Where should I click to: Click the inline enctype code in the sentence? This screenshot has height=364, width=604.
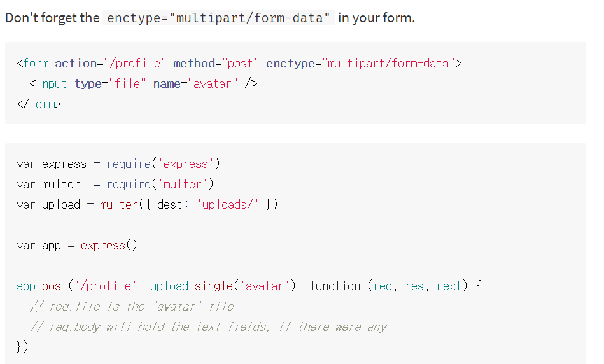[218, 18]
